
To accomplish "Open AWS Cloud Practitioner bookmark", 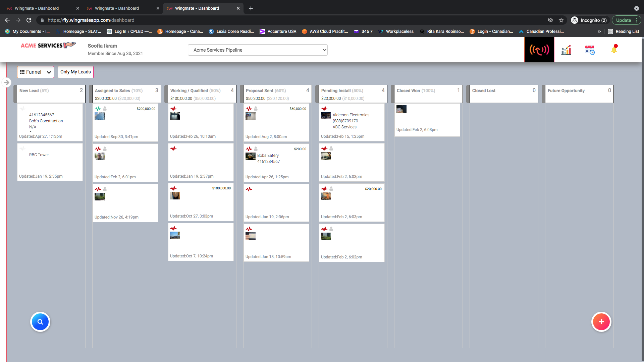I will tap(325, 32).
